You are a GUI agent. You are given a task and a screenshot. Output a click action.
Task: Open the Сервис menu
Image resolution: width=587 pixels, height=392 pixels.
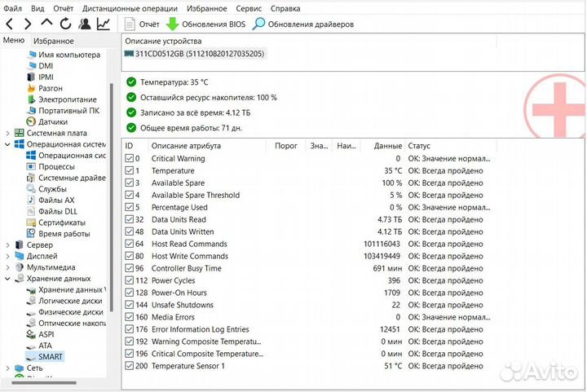tap(249, 8)
